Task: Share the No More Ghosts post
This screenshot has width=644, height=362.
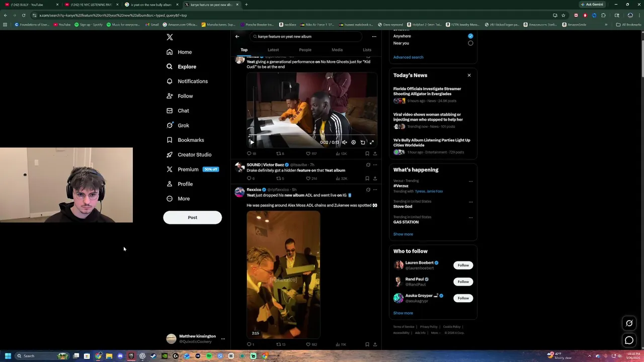Action: (x=375, y=153)
